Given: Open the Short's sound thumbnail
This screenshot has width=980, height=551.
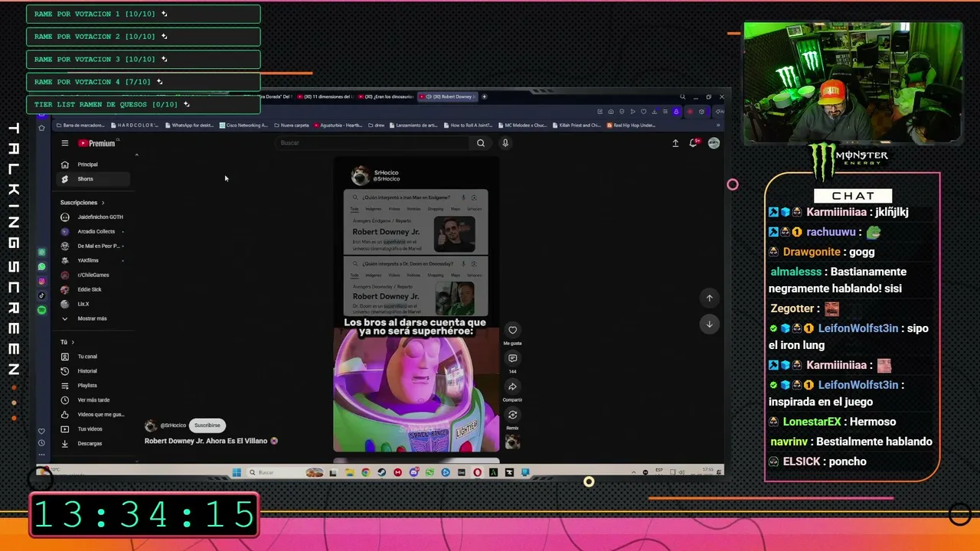Looking at the screenshot, I should (513, 442).
